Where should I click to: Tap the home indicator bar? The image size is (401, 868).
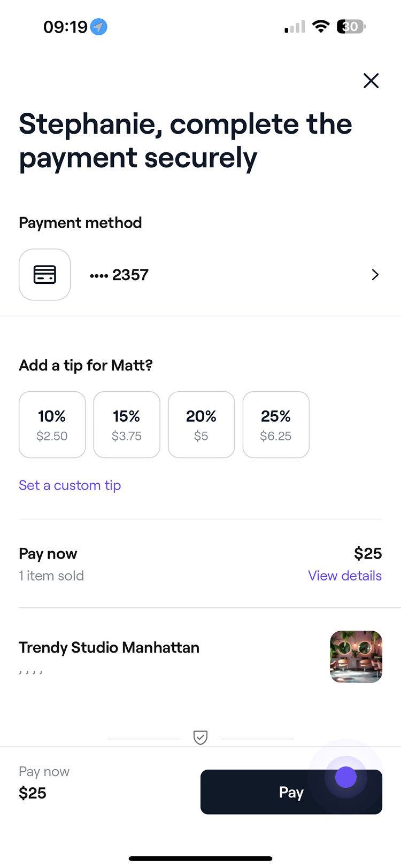200,858
